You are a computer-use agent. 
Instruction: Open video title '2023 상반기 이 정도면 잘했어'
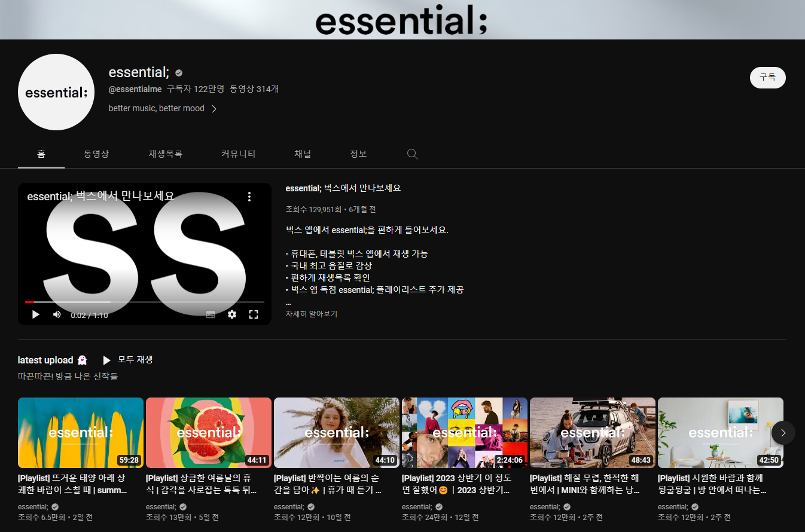click(458, 484)
